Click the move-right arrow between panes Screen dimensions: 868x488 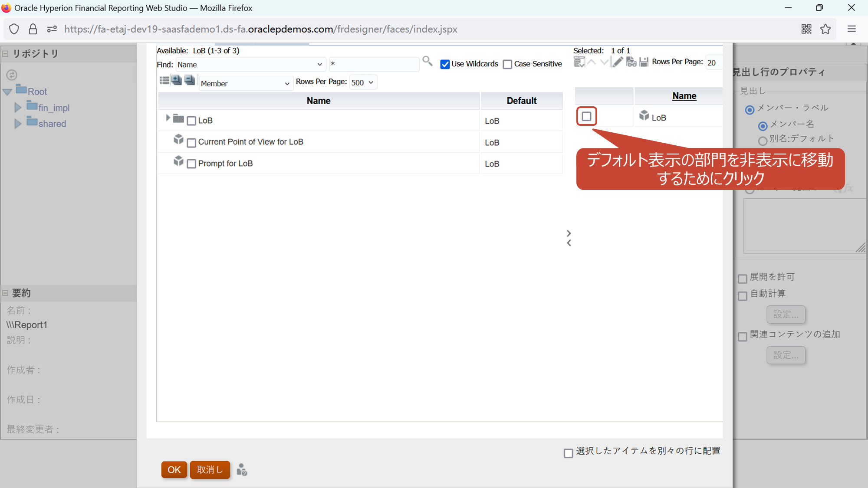point(569,233)
